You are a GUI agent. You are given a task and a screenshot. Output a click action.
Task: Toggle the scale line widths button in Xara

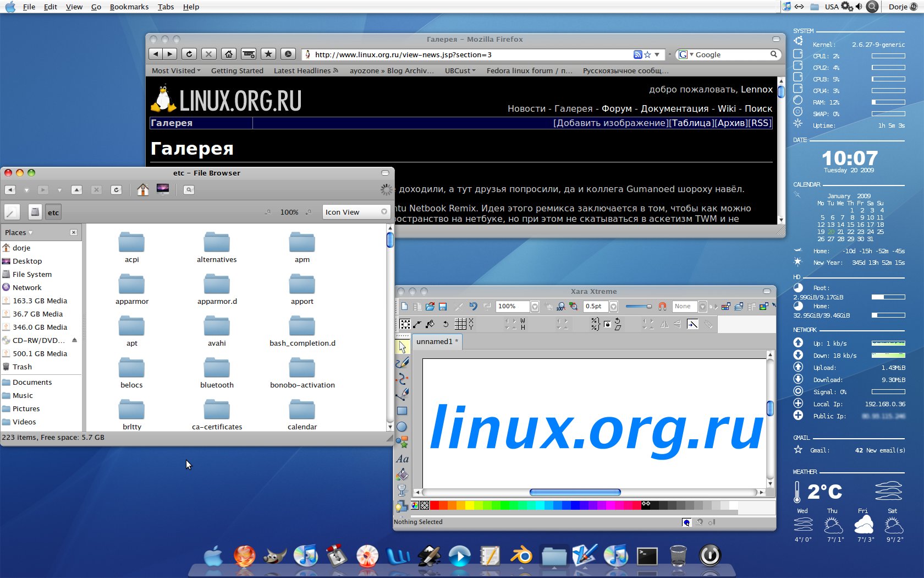point(692,324)
